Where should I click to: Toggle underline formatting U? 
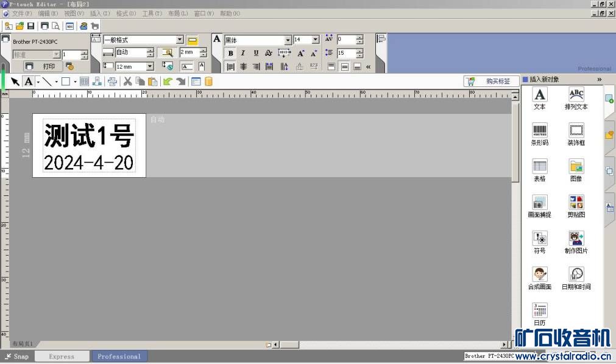click(x=256, y=53)
